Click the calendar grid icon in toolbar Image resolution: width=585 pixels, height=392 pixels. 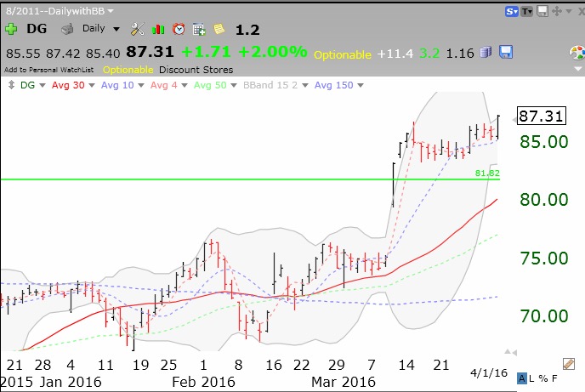click(x=197, y=29)
